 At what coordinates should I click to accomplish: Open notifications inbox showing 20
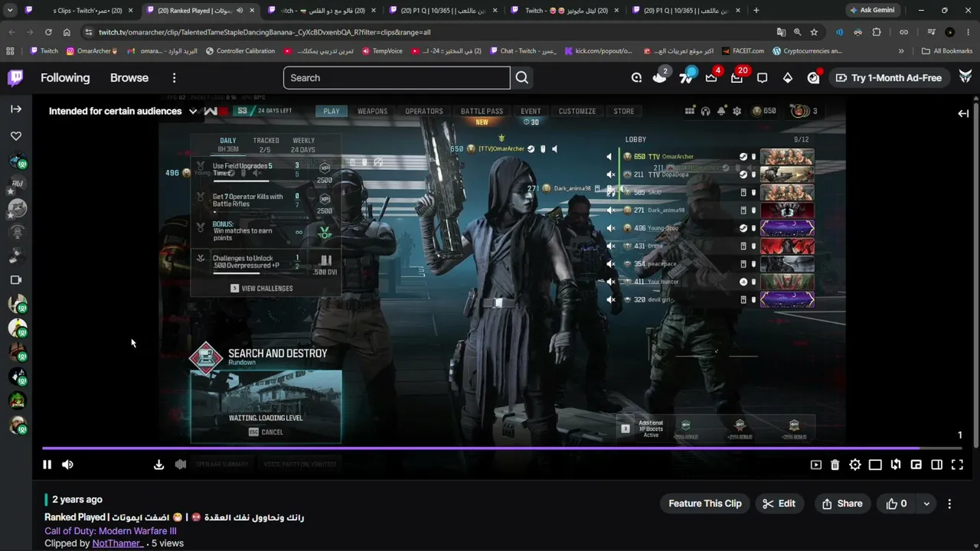point(737,77)
